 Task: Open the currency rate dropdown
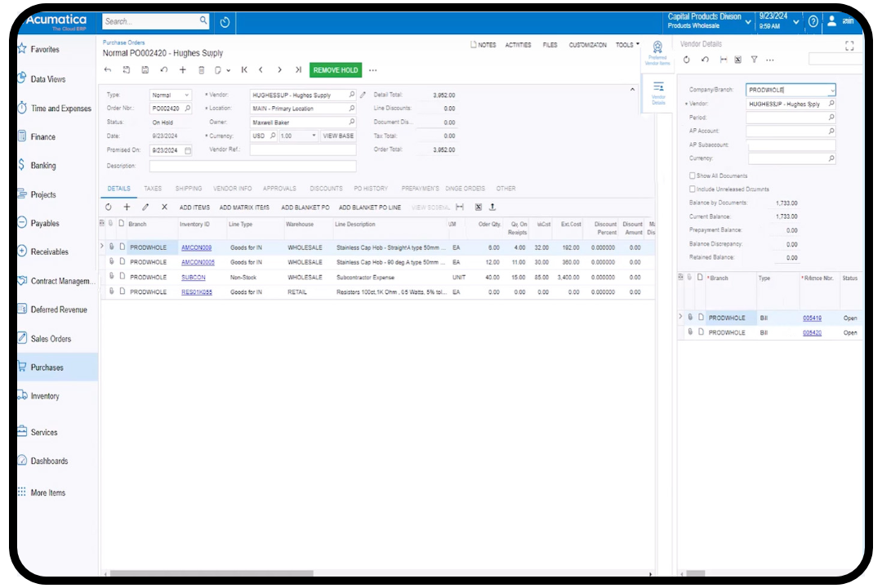pos(314,136)
